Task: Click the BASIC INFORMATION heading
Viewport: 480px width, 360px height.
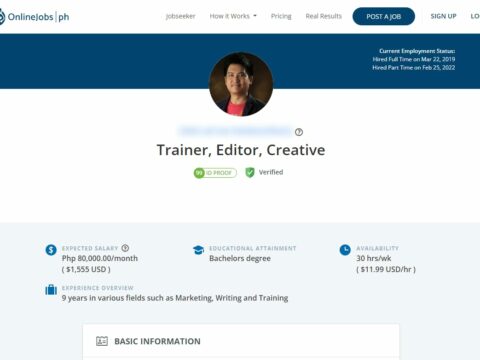Action: pyautogui.click(x=157, y=341)
